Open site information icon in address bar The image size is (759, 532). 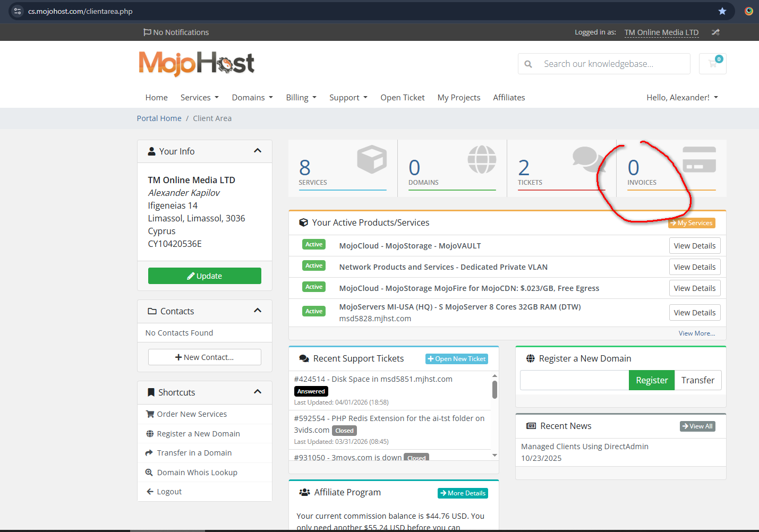(x=18, y=11)
